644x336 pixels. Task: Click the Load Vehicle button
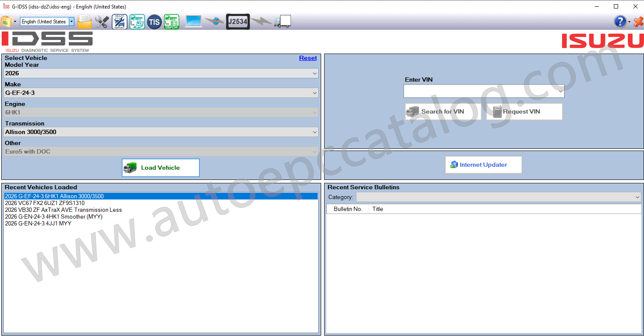161,168
